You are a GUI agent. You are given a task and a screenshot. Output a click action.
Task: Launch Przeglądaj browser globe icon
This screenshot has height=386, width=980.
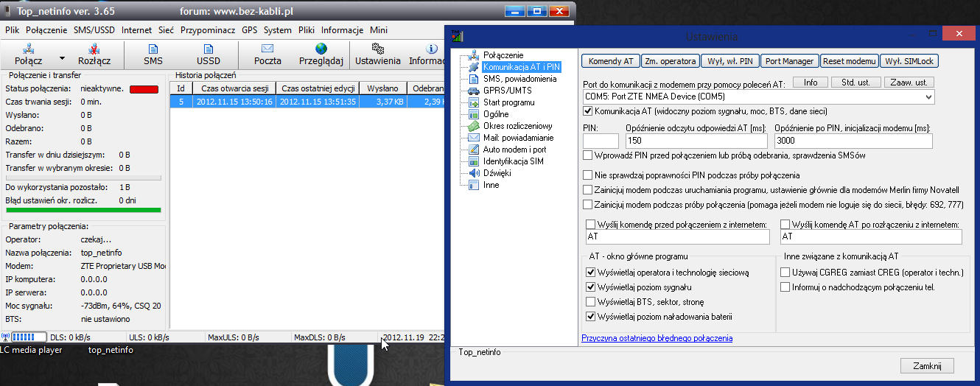[x=321, y=49]
